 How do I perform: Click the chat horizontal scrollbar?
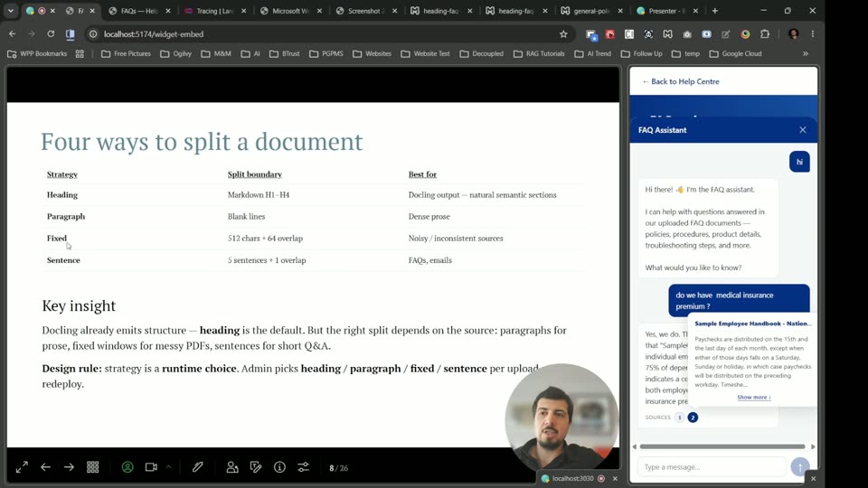(722, 446)
